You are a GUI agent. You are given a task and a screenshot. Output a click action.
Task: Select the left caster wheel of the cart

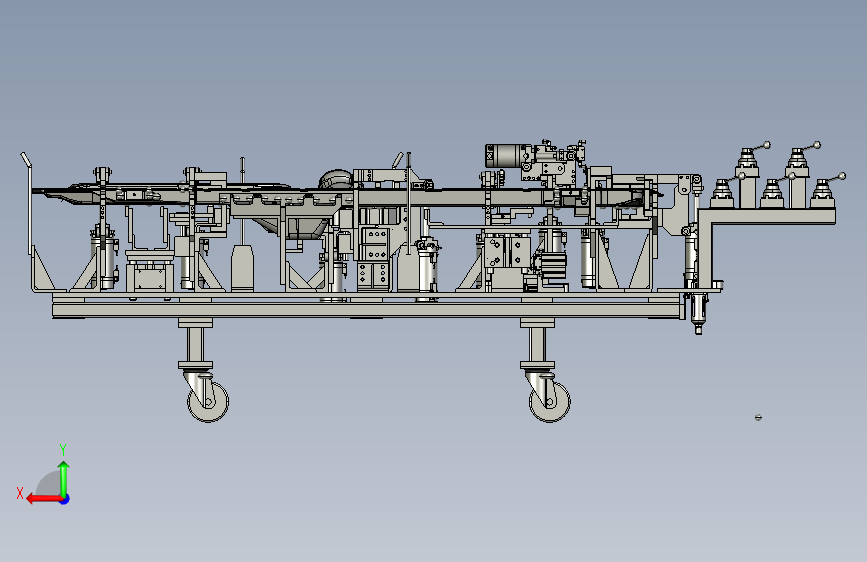point(208,401)
